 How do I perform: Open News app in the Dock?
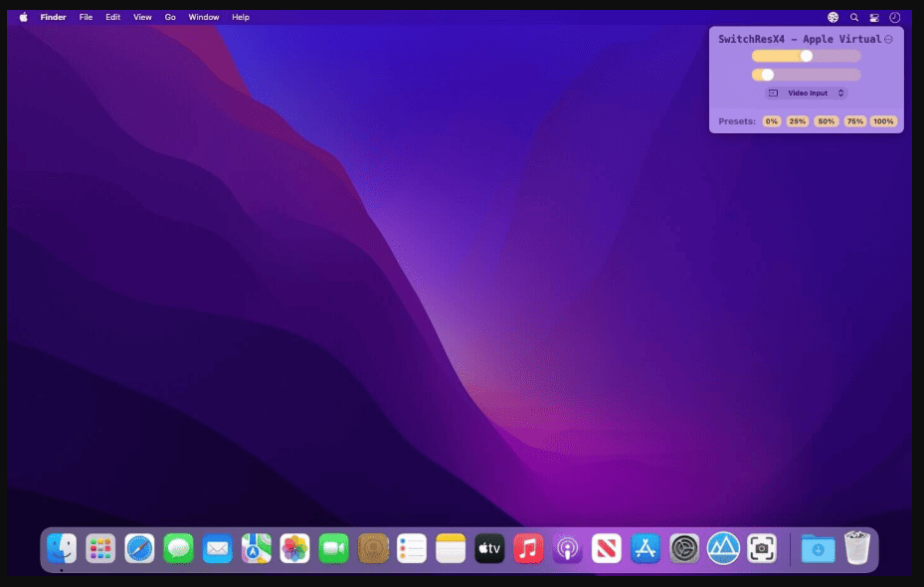point(606,548)
